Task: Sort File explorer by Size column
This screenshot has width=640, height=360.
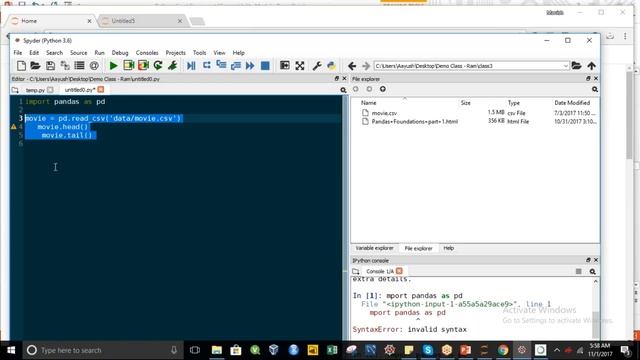Action: (x=466, y=103)
